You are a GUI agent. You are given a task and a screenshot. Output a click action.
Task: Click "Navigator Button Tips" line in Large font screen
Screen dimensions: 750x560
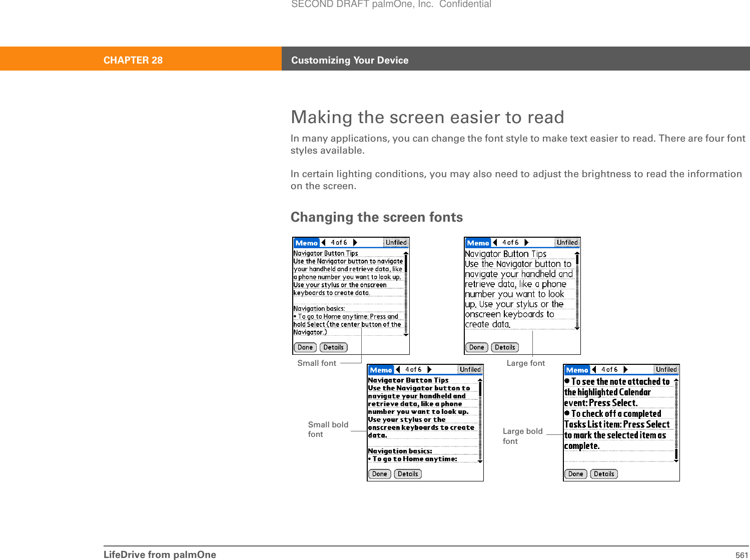click(505, 254)
